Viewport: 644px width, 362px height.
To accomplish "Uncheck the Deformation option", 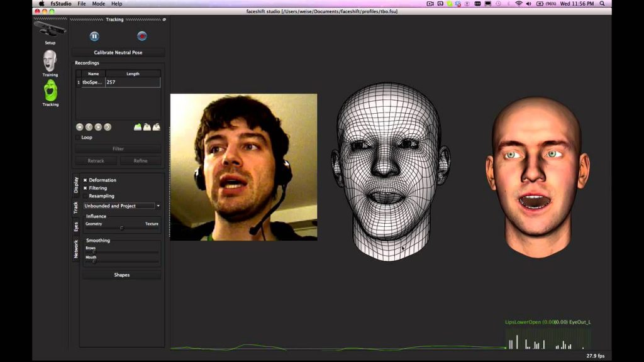I will coord(86,180).
